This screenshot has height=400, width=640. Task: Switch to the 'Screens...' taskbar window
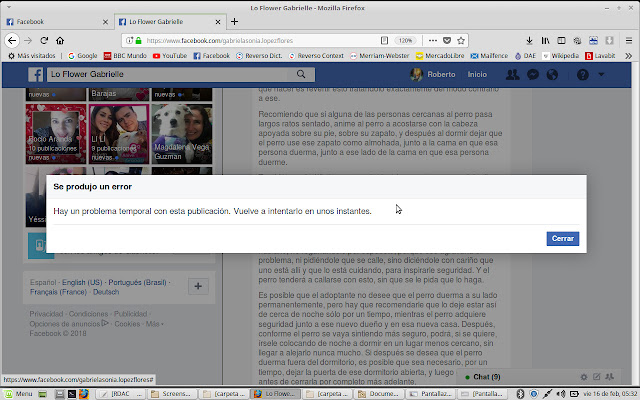click(173, 394)
